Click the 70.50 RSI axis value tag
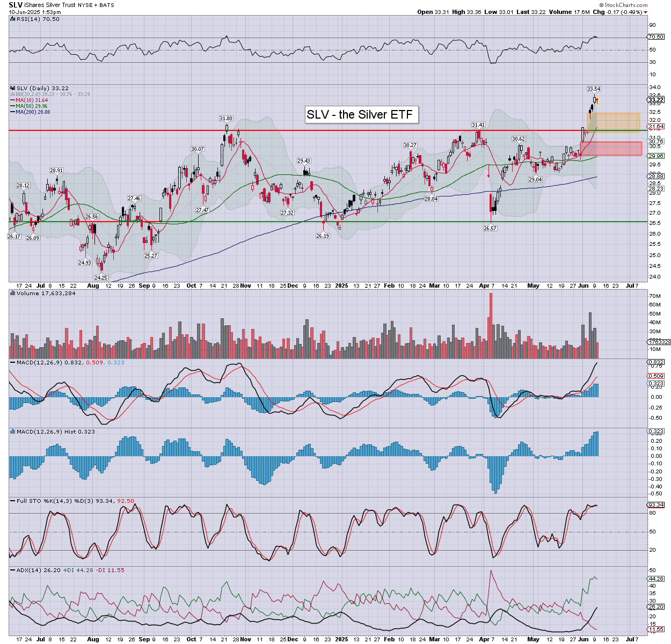This screenshot has width=671, height=644. (x=656, y=37)
